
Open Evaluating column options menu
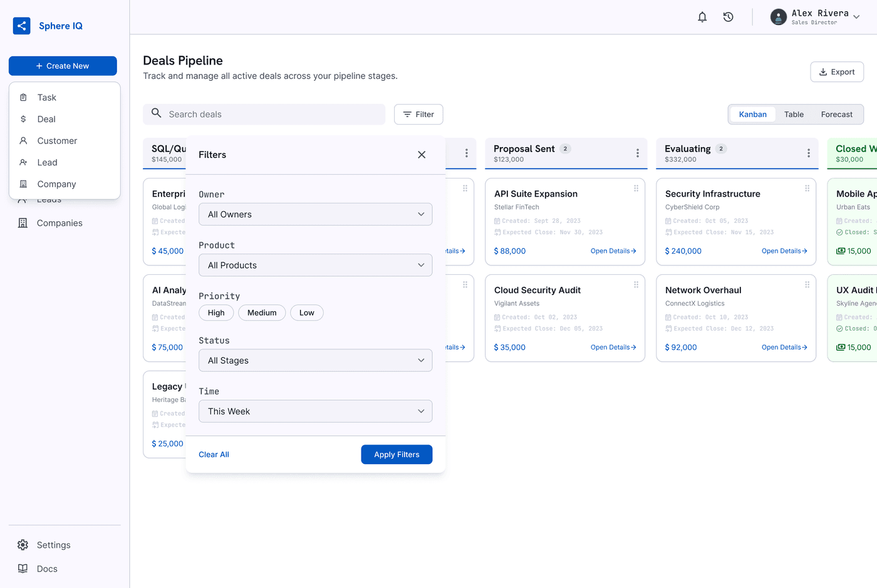(x=809, y=153)
